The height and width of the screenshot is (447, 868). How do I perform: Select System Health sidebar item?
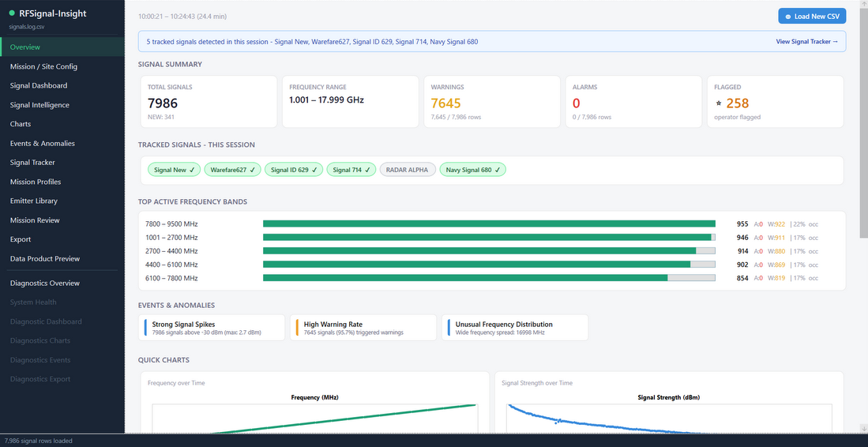pos(62,302)
